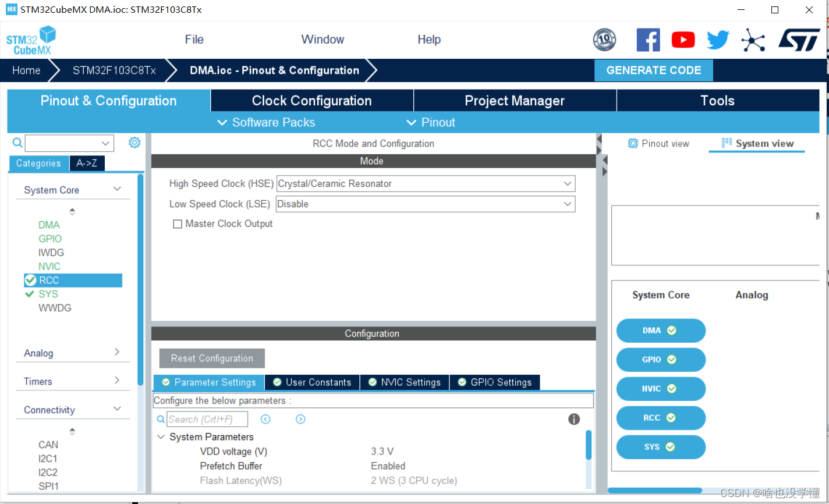Open the YouTube icon link
829x504 pixels.
(683, 40)
